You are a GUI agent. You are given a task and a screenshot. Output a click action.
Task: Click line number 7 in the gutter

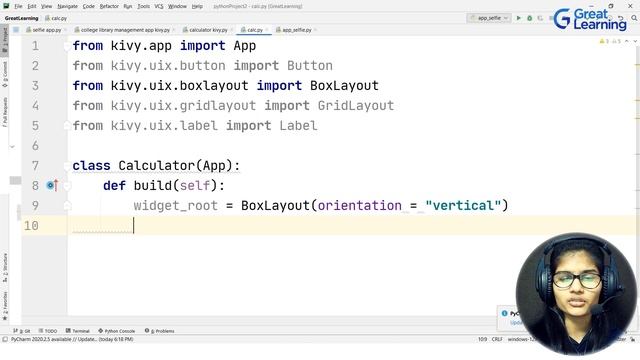(36, 166)
